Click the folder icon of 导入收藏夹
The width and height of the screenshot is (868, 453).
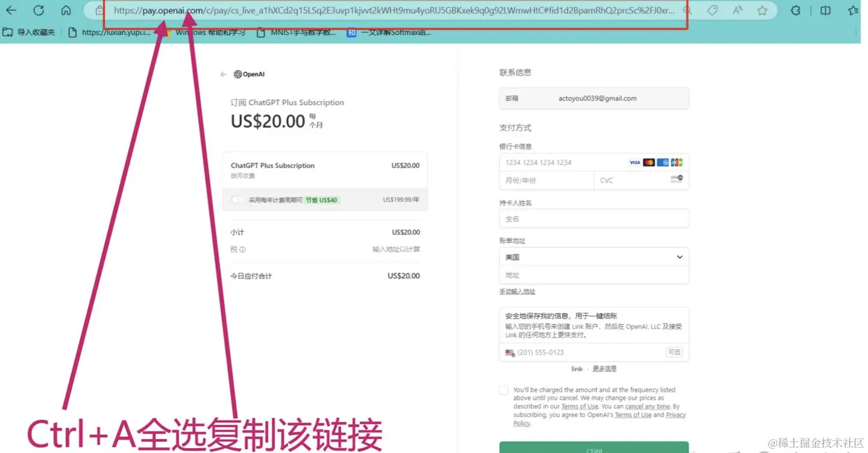point(7,32)
